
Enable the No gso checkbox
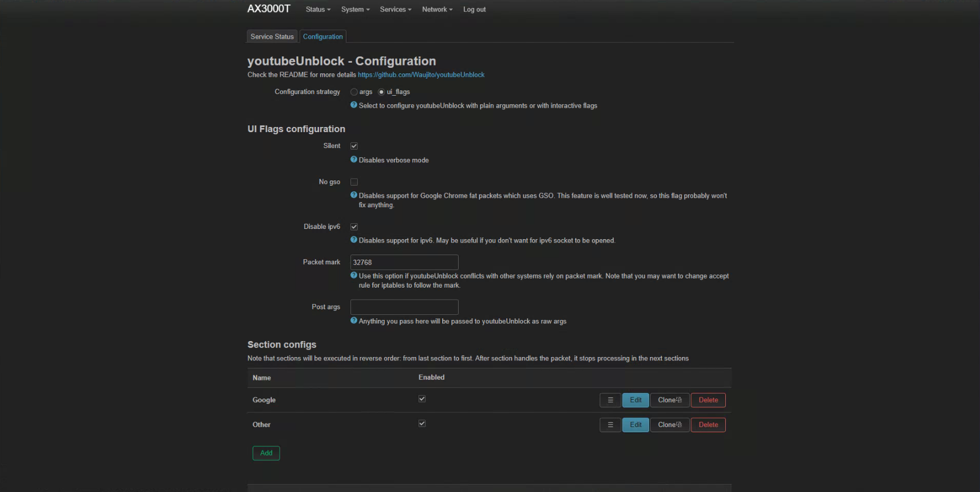[x=354, y=182]
